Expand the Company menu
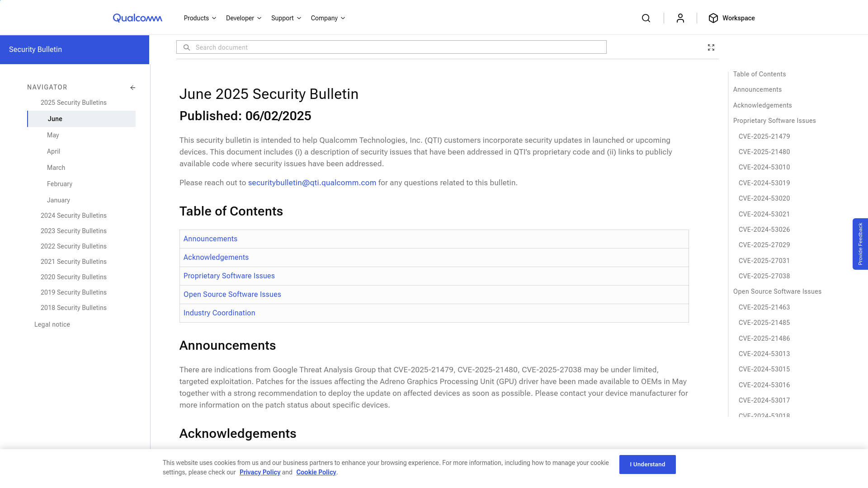Screen dimensions: 868x488 click(x=328, y=18)
